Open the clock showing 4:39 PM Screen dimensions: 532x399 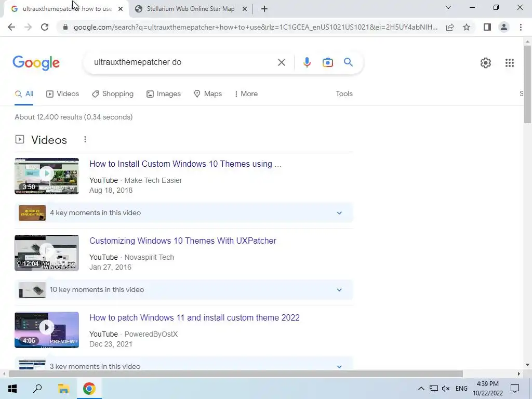[x=487, y=389]
